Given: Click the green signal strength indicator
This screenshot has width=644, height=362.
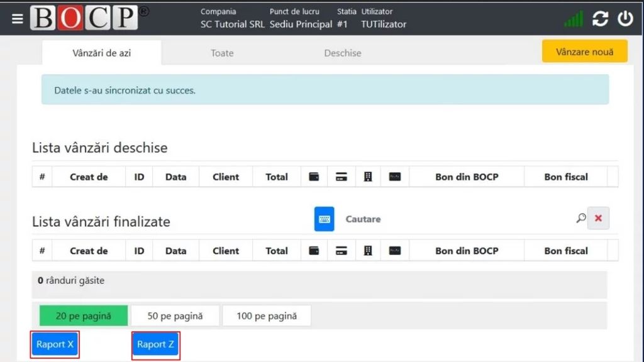Looking at the screenshot, I should coord(574,19).
